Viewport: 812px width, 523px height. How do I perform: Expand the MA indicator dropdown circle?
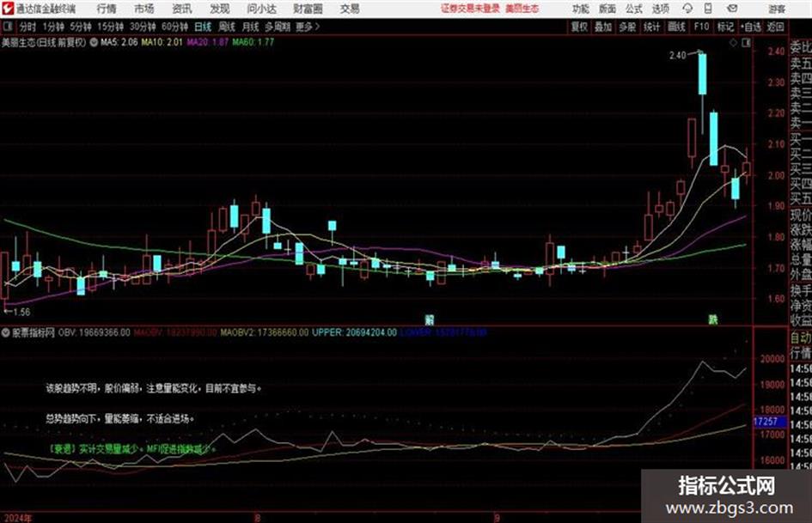94,43
